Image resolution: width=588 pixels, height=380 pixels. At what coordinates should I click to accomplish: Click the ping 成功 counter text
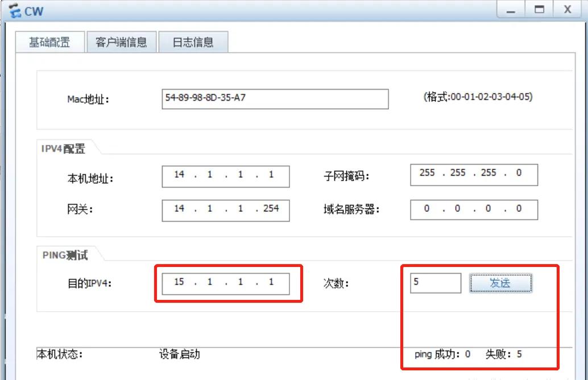(x=442, y=354)
